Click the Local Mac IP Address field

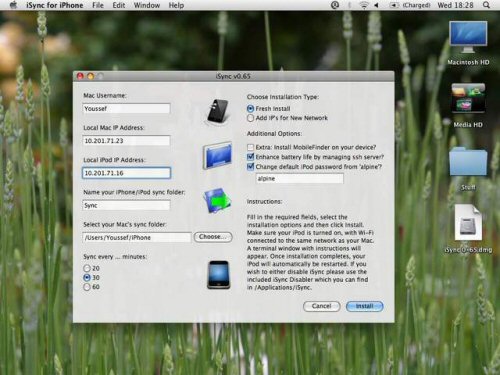tap(126, 141)
